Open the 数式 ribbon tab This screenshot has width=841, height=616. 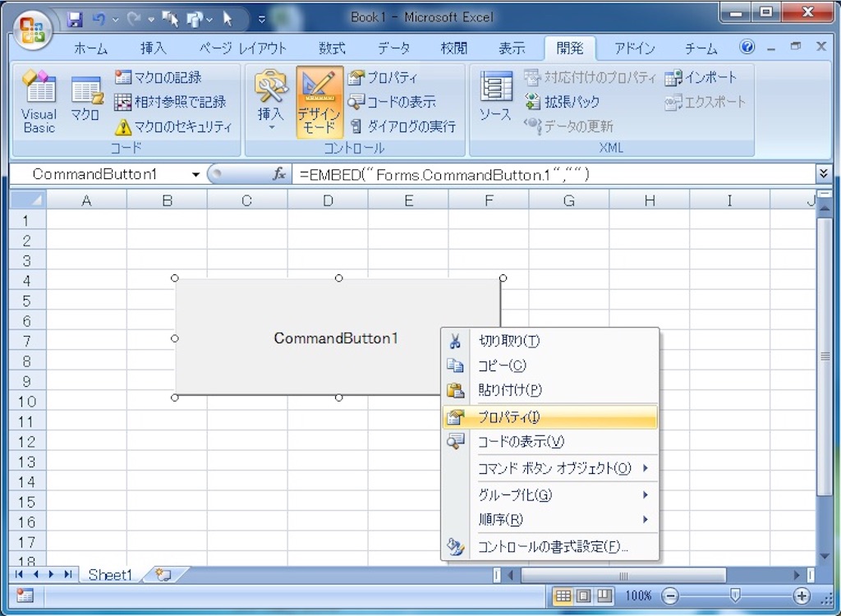pyautogui.click(x=332, y=48)
